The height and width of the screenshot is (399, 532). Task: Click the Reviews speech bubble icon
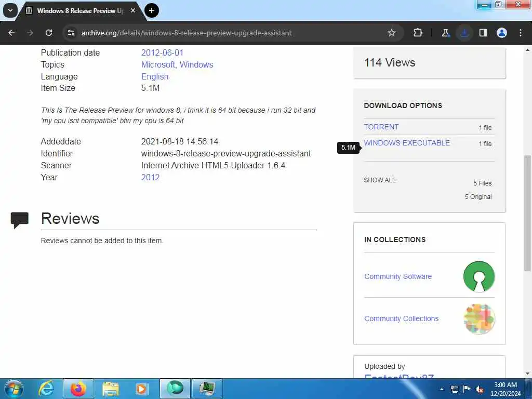coord(20,220)
